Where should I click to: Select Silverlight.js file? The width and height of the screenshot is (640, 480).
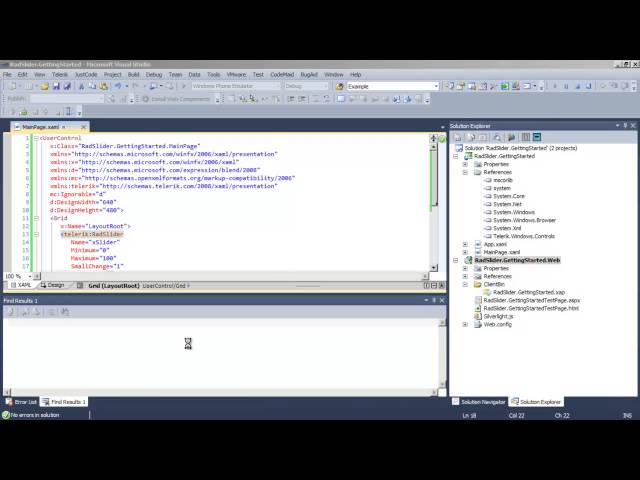[x=498, y=316]
